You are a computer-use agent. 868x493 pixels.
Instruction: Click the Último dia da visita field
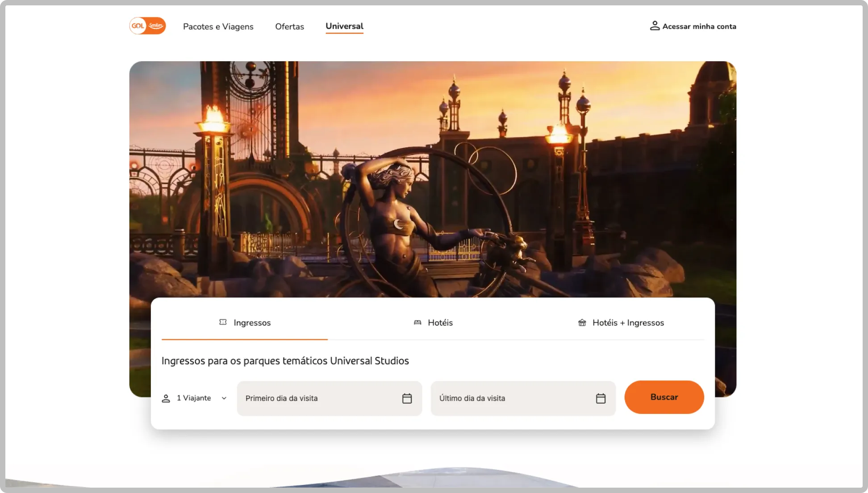523,398
